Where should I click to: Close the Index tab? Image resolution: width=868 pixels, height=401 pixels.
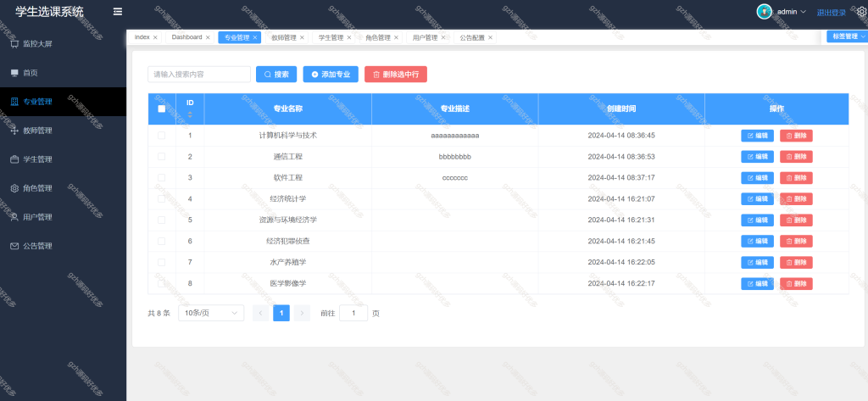point(155,37)
